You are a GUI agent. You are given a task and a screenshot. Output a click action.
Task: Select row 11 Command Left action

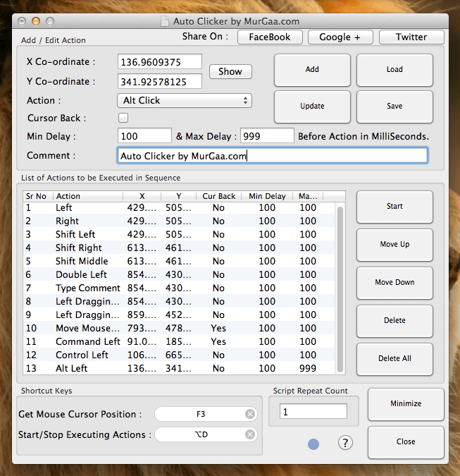point(179,341)
